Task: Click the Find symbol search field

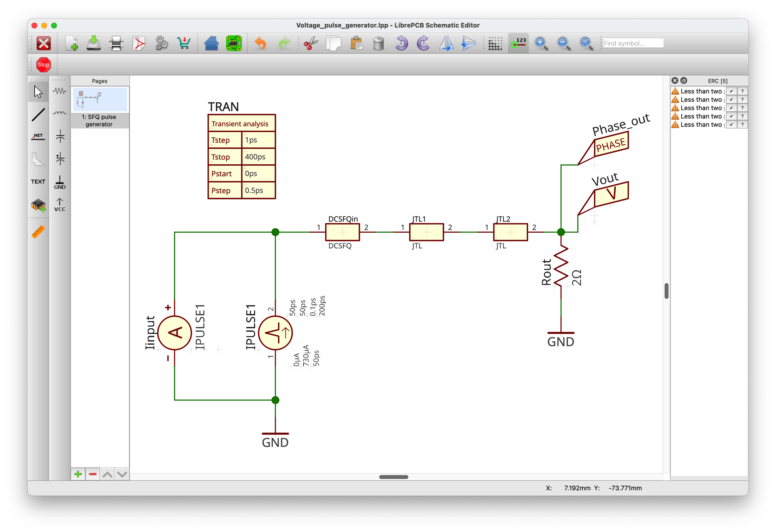Action: pos(633,43)
